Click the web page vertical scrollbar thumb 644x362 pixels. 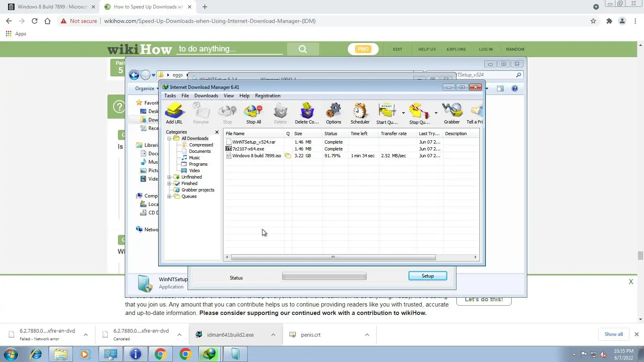click(x=640, y=255)
